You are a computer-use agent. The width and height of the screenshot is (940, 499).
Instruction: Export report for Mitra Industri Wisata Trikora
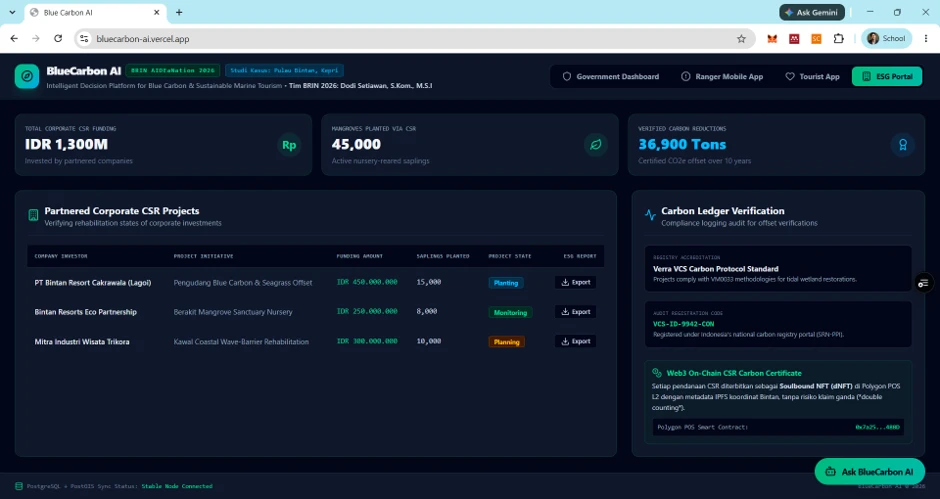[576, 341]
